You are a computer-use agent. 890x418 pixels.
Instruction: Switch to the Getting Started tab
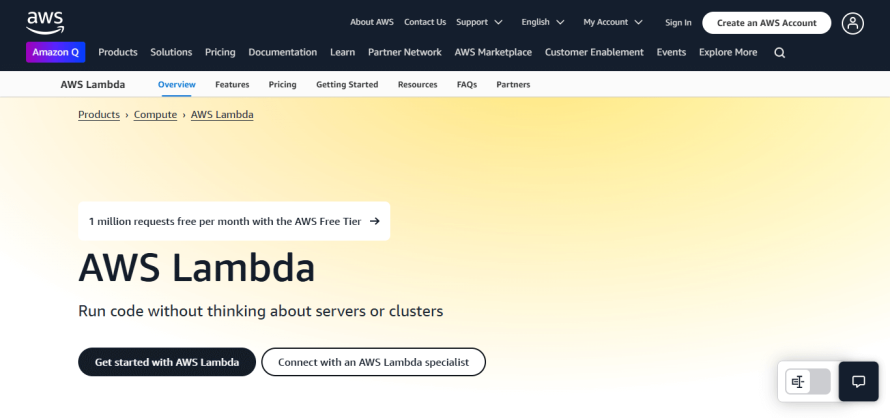click(x=347, y=85)
